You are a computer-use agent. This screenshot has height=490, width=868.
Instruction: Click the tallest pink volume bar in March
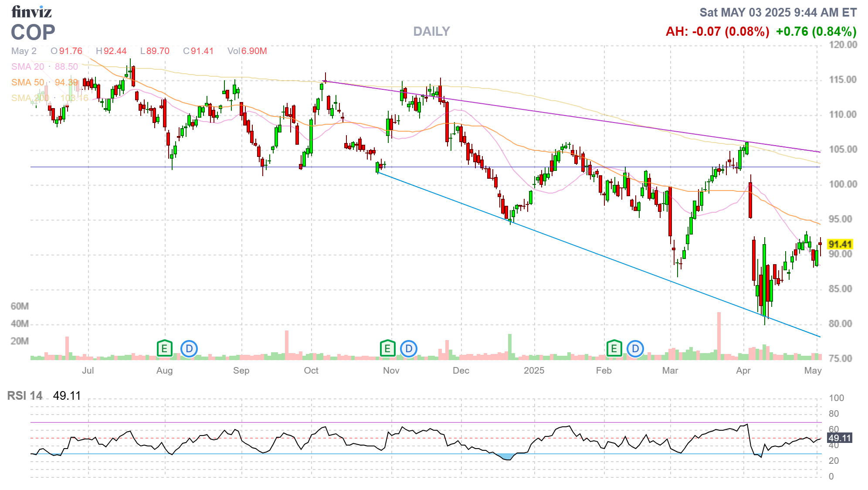[x=719, y=335]
